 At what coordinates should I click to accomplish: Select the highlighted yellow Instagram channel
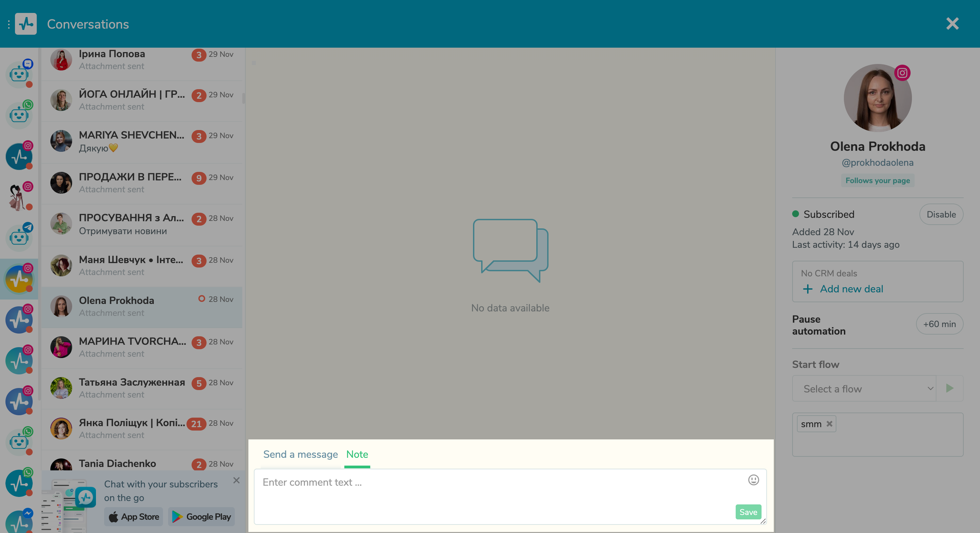(x=19, y=279)
